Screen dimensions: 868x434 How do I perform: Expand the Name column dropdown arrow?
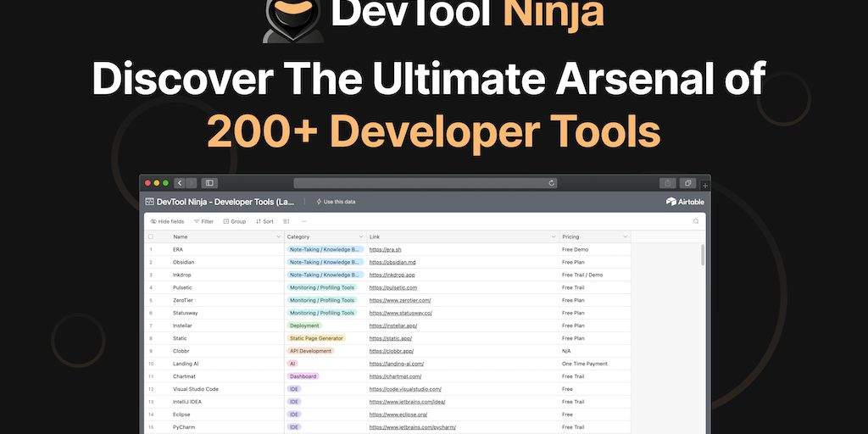point(278,236)
